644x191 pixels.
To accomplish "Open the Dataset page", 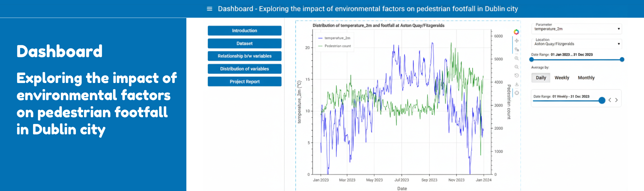I will click(x=245, y=43).
